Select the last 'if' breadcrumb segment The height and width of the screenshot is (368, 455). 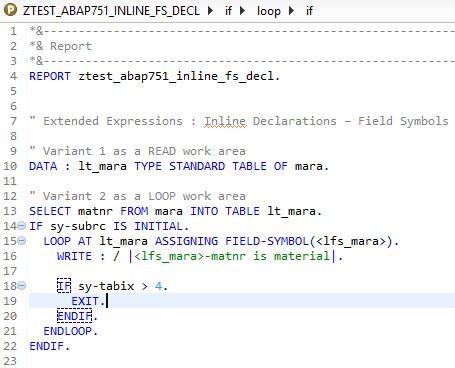tap(309, 11)
